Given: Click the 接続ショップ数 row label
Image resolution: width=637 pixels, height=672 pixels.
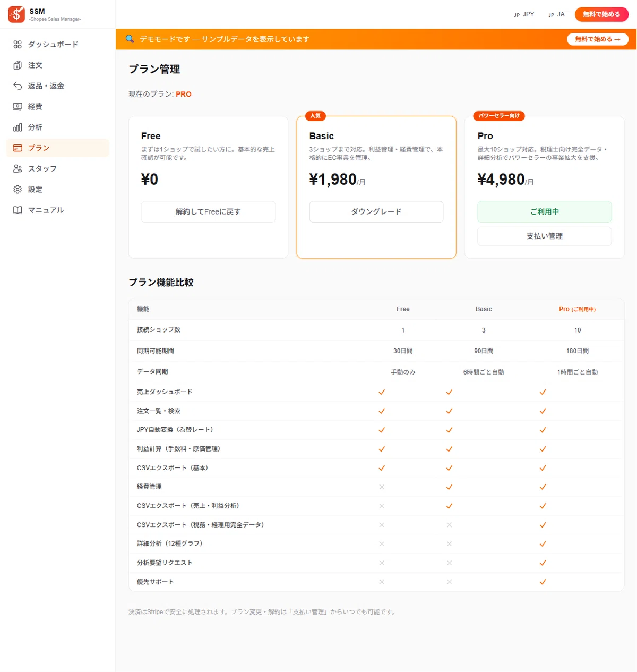Looking at the screenshot, I should [x=159, y=330].
